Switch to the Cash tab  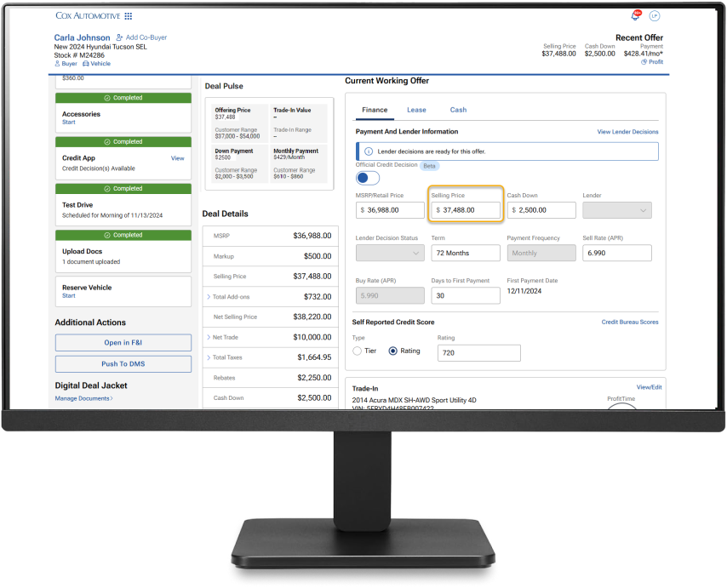tap(458, 110)
